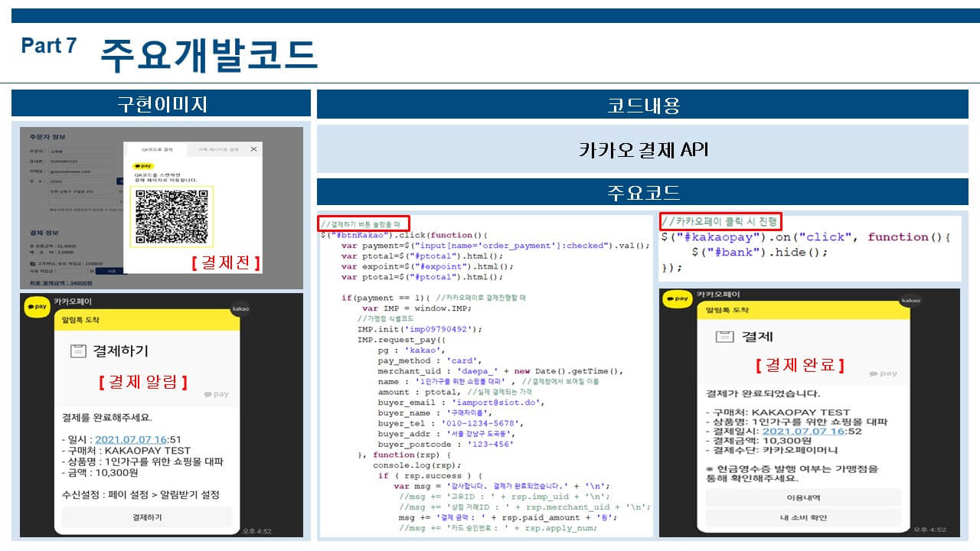This screenshot has width=980, height=551.
Task: Click the line 수신설정 : 페이 설정 > 알림받기 설정
Action: pyautogui.click(x=141, y=495)
